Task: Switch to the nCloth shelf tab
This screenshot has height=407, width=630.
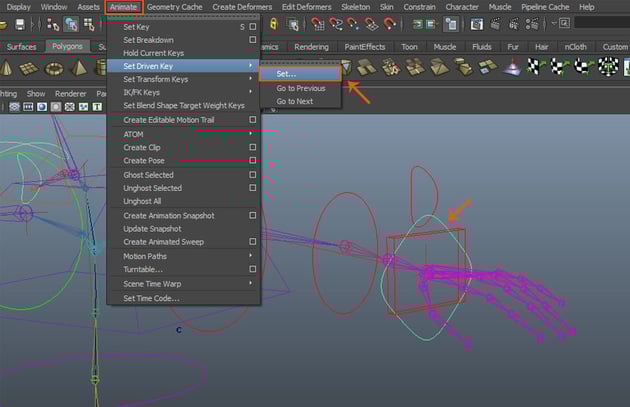Action: pyautogui.click(x=575, y=47)
